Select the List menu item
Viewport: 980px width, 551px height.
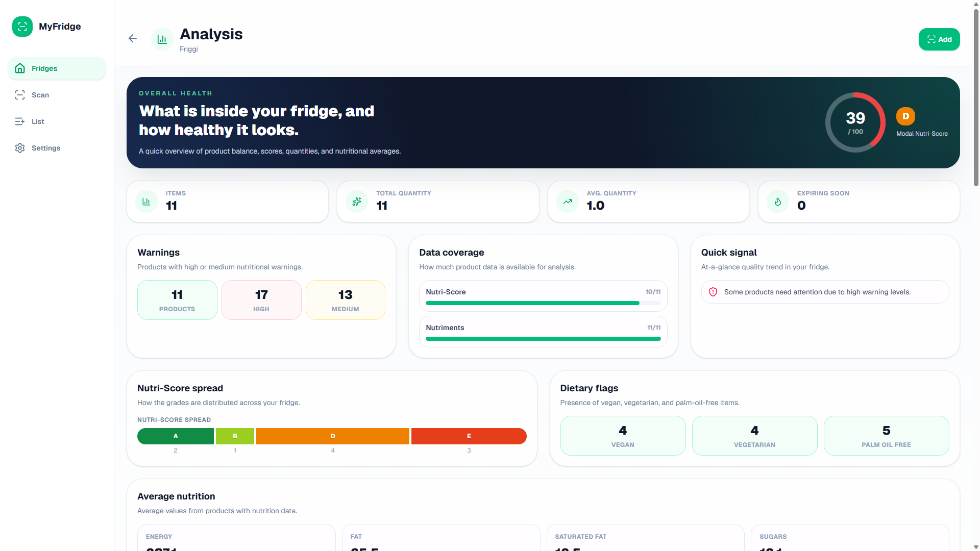[57, 121]
